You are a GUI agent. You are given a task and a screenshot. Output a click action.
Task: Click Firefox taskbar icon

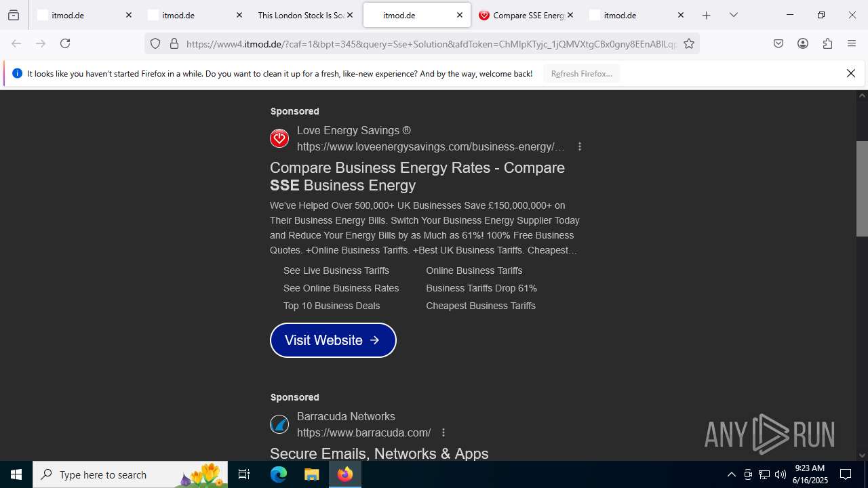pos(345,474)
